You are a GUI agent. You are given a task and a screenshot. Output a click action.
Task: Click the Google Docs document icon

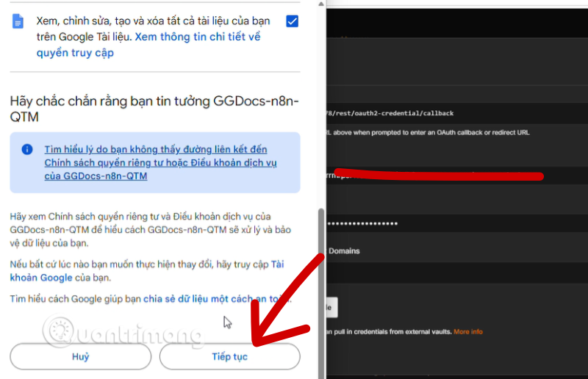[x=18, y=21]
